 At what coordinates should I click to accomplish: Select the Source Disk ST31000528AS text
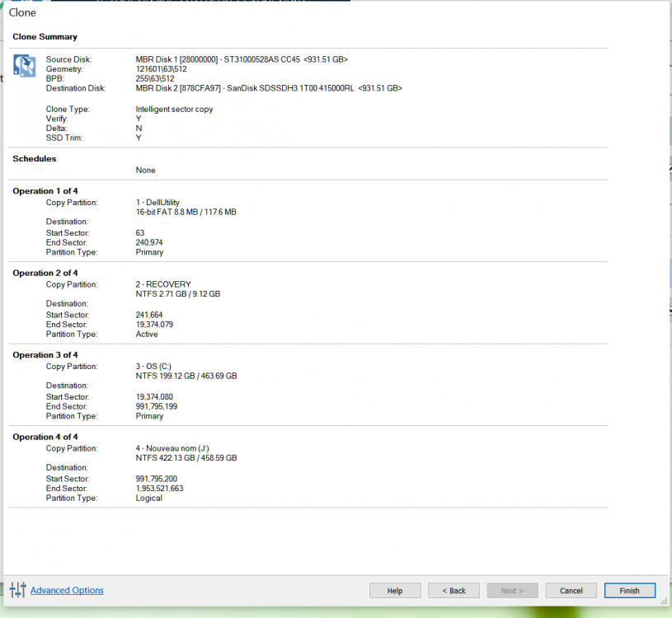point(242,59)
